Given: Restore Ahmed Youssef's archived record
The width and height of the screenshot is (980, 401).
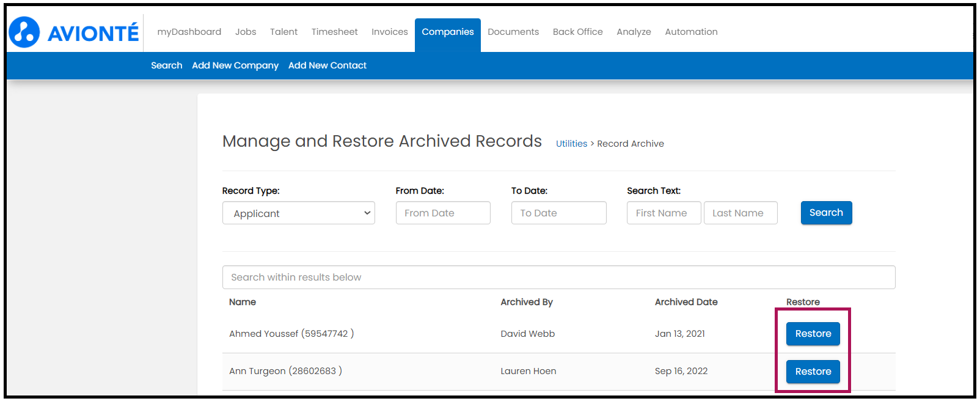Looking at the screenshot, I should [x=813, y=334].
